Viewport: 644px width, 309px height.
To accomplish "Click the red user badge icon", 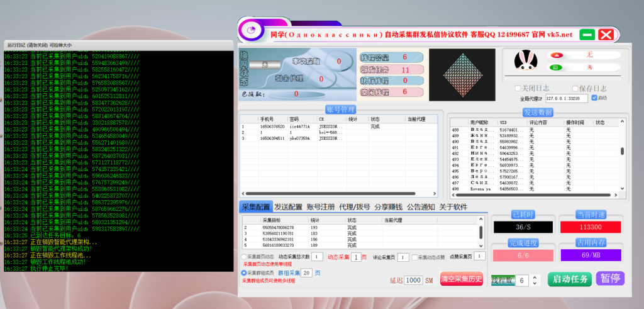I will 555,55.
